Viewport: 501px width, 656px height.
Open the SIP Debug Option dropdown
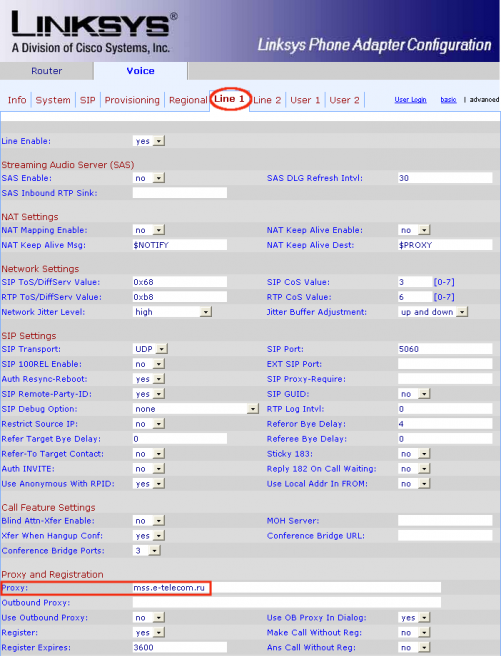pyautogui.click(x=196, y=409)
